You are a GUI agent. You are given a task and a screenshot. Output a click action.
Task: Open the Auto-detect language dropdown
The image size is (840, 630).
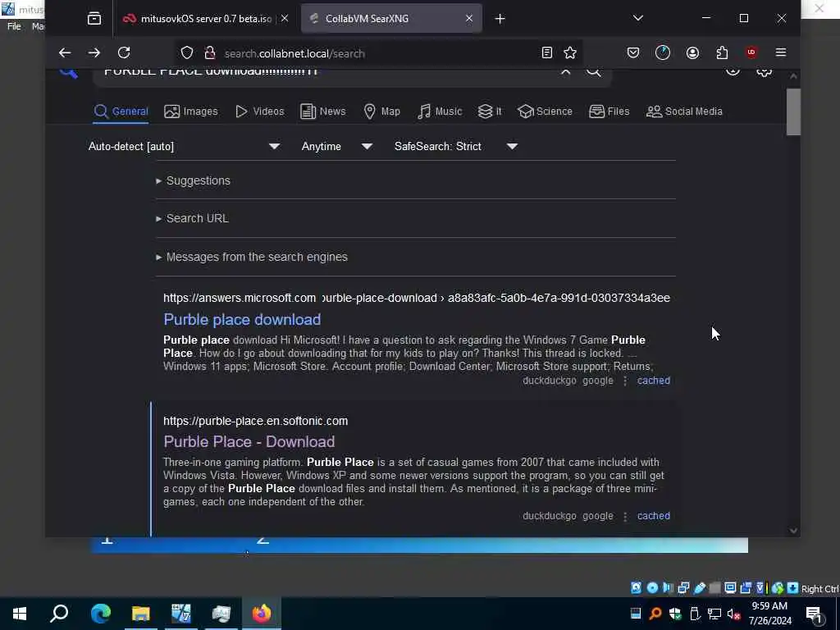[185, 146]
